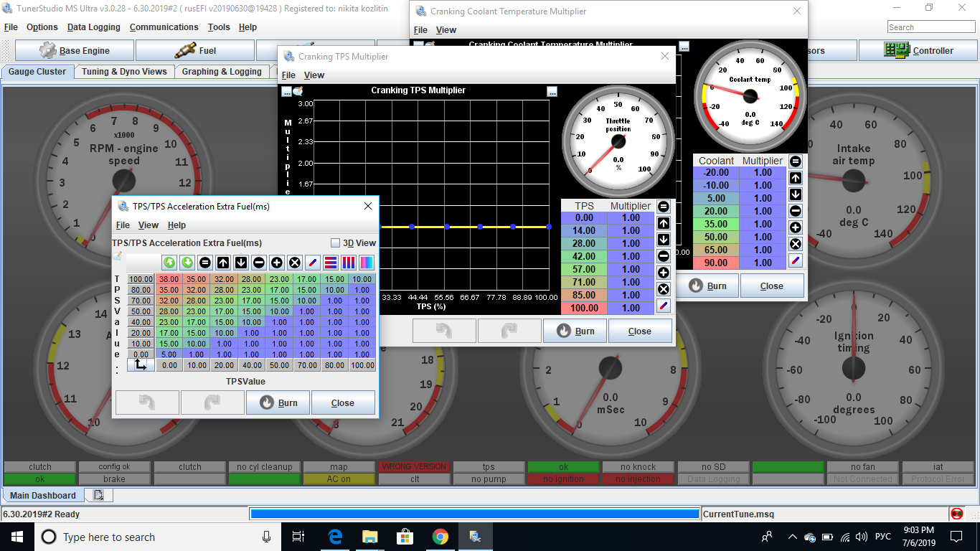
Task: Click new dashboard tab icon beside Main Dashboard
Action: pos(98,495)
